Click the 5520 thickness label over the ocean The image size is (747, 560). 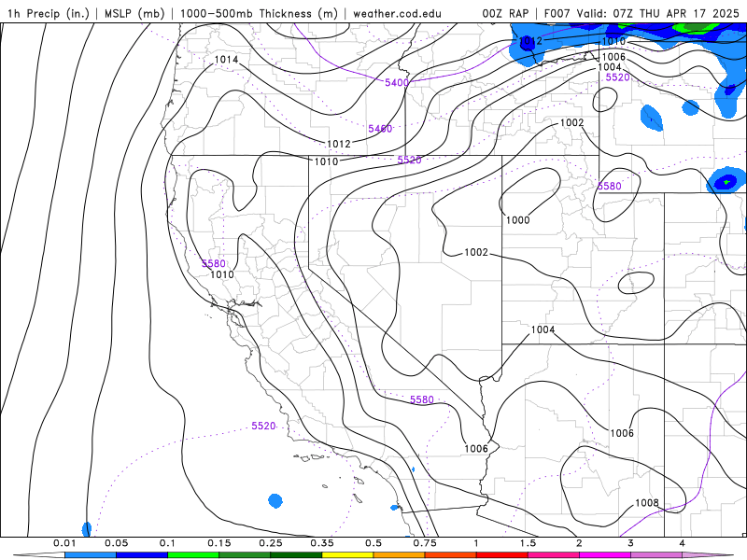263,426
